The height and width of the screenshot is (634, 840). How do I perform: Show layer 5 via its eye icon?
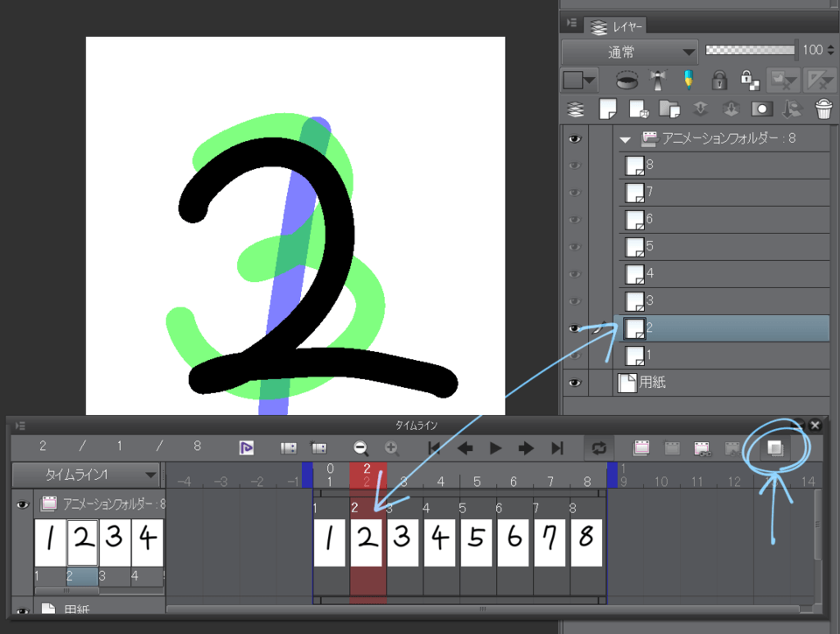[575, 246]
